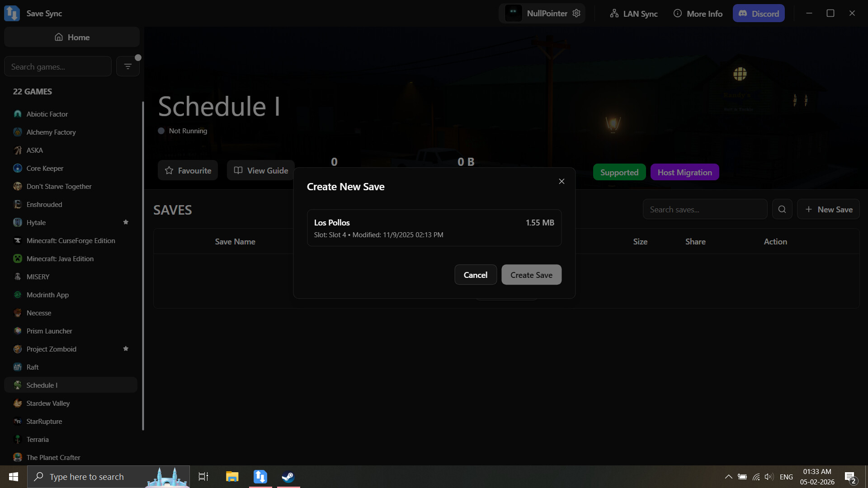
Task: Toggle Favourite for Schedule I
Action: [188, 170]
